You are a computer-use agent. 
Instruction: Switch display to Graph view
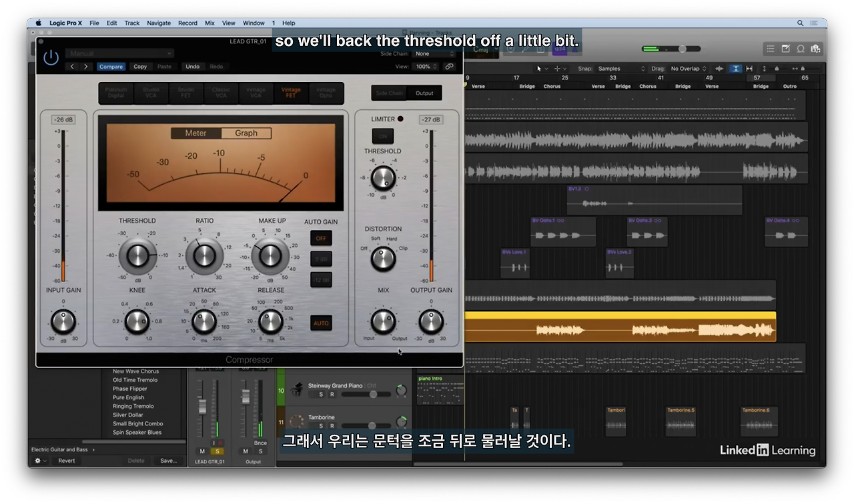246,133
